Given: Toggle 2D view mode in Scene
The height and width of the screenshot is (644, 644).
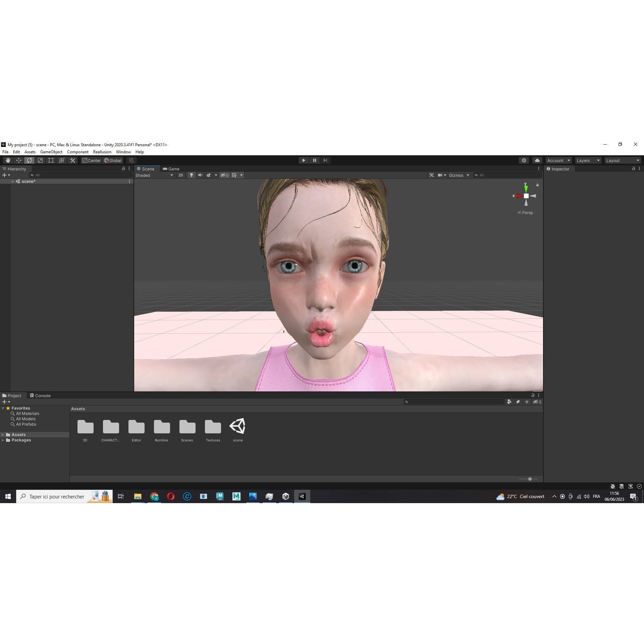Looking at the screenshot, I should pyautogui.click(x=180, y=175).
